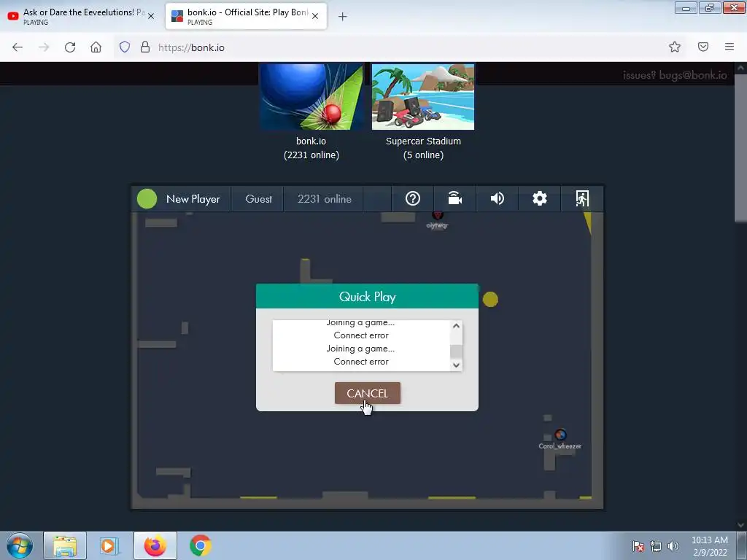The width and height of the screenshot is (747, 560).
Task: Go to the Firefox home page
Action: tap(96, 47)
